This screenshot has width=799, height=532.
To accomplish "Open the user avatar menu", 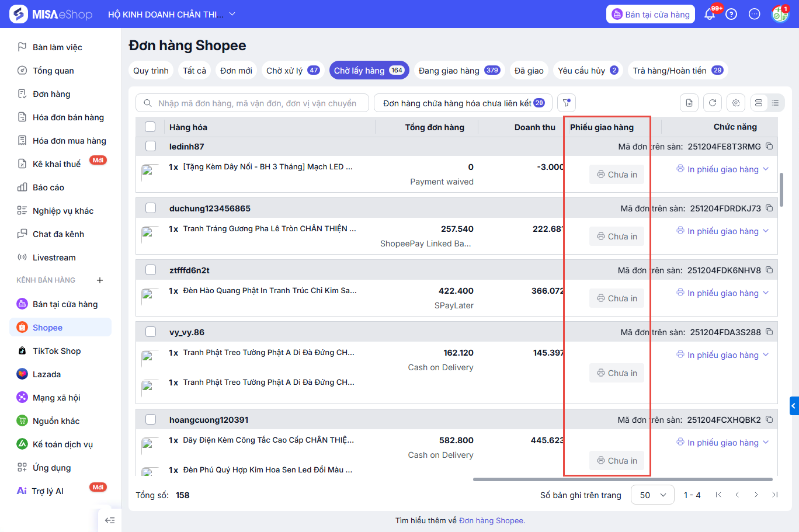I will [x=780, y=14].
